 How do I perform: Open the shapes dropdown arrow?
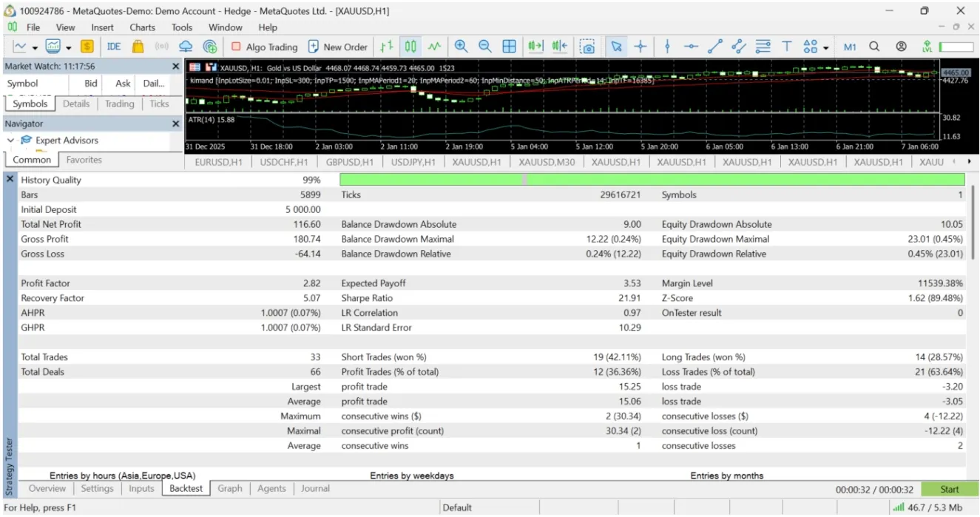(x=825, y=47)
